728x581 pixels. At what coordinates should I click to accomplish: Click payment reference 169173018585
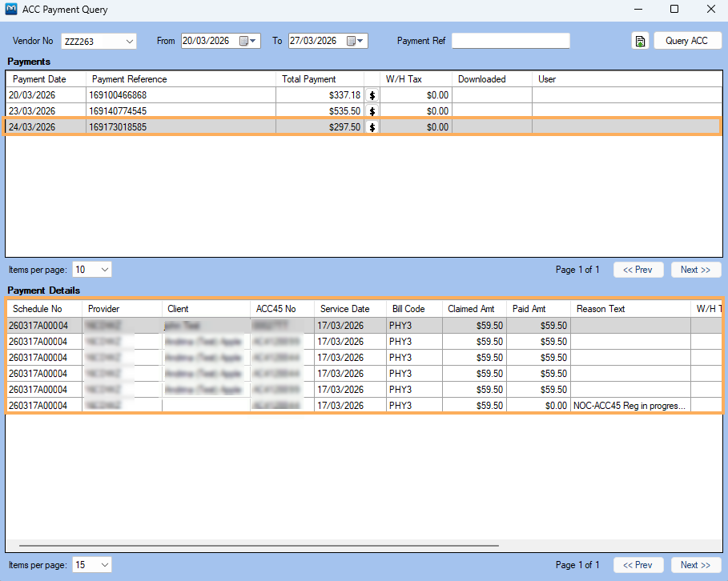118,126
